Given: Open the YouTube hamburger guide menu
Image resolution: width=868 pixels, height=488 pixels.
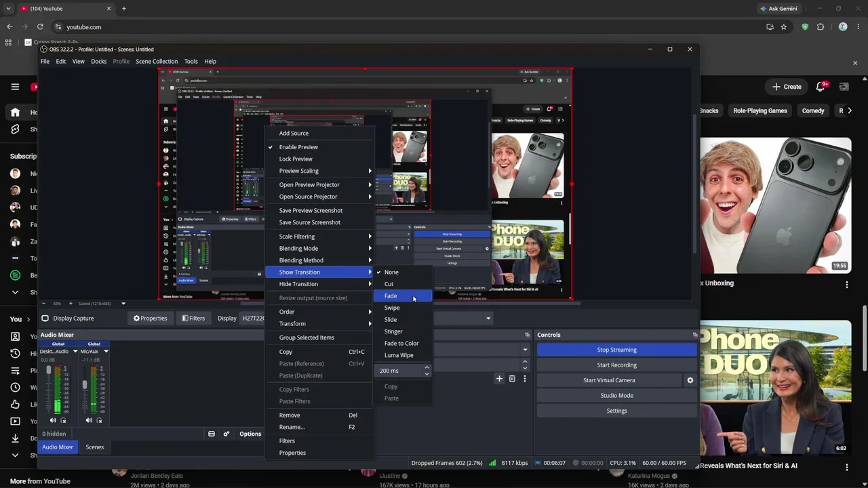Looking at the screenshot, I should (15, 87).
